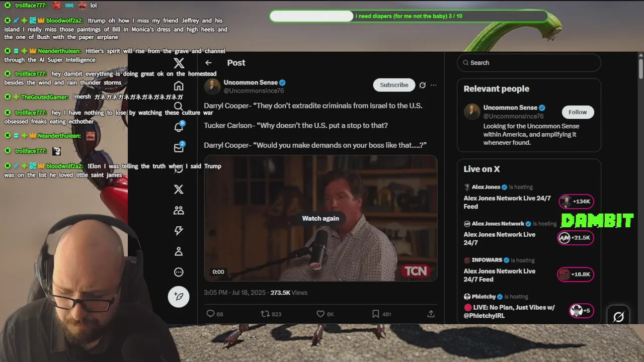This screenshot has height=362, width=644.
Task: Like the post showing 6K likes
Action: tap(320, 314)
